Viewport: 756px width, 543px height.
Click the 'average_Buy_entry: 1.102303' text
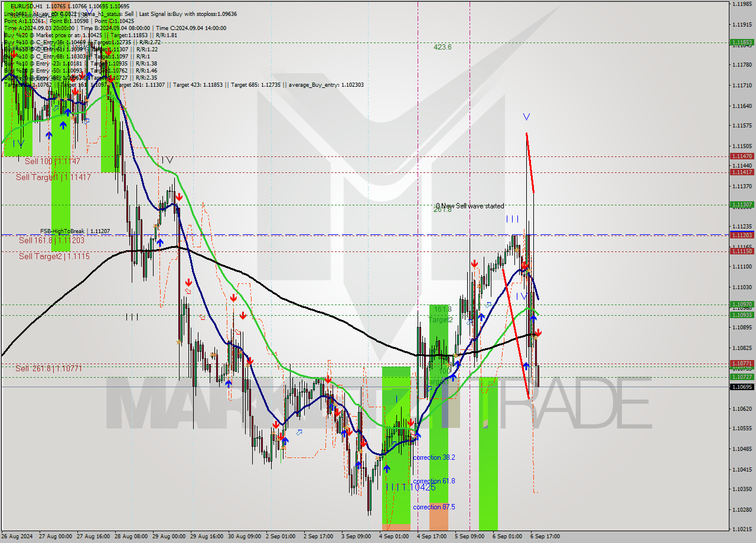click(x=326, y=85)
